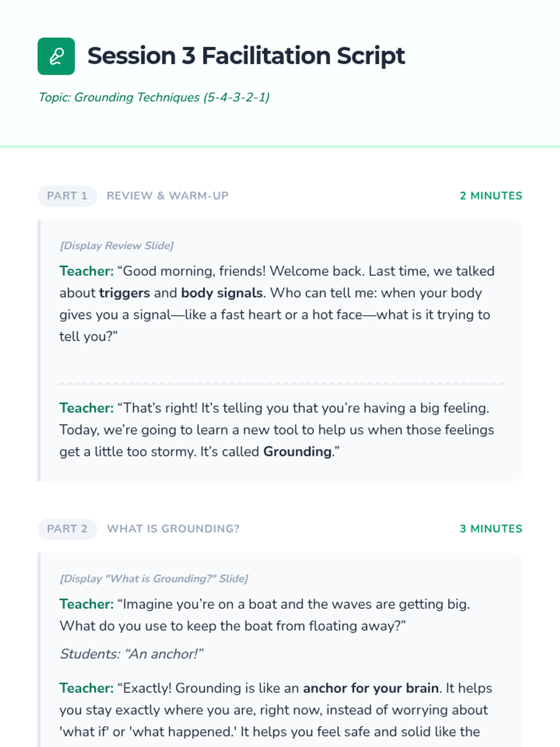Click the dashed divider between teacher lines
560x747 pixels.
[282, 384]
